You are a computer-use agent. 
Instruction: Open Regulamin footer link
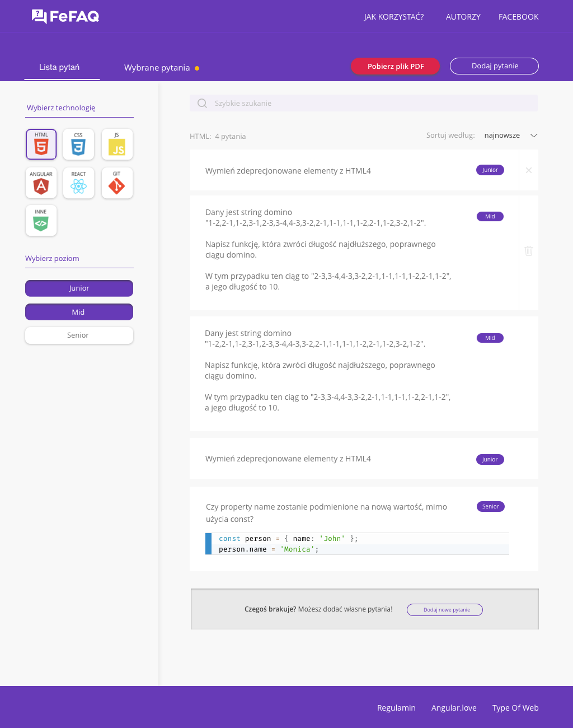point(396,708)
